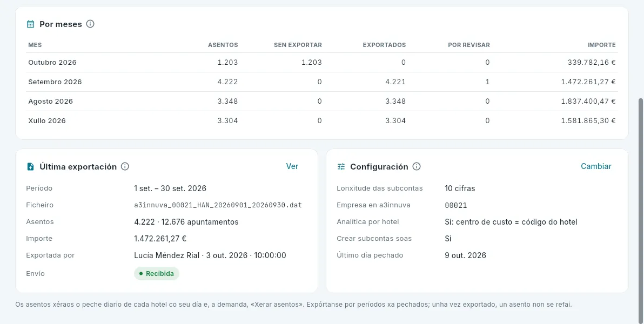Select the Outubro 2026 row
The image size is (644, 324).
tap(321, 63)
